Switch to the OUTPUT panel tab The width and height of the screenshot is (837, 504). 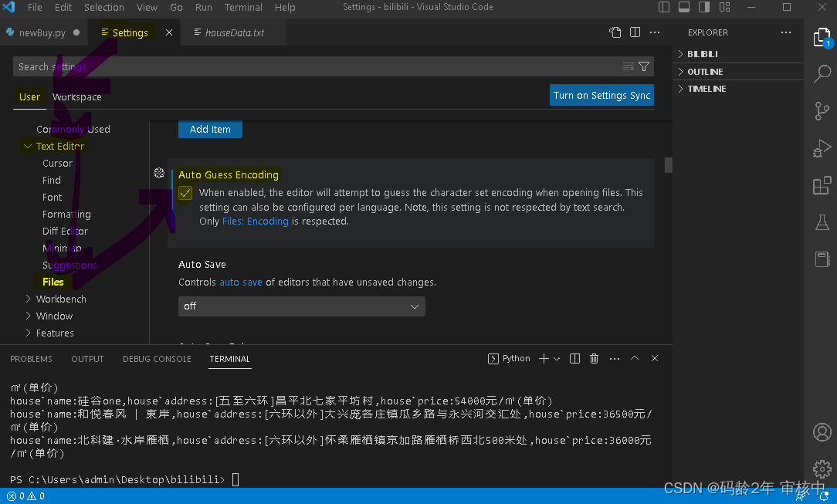point(87,359)
